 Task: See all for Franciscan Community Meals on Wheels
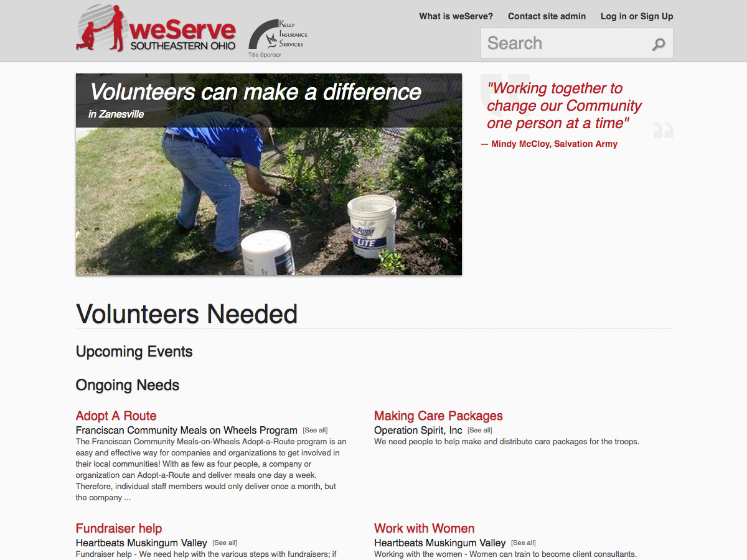pos(315,431)
